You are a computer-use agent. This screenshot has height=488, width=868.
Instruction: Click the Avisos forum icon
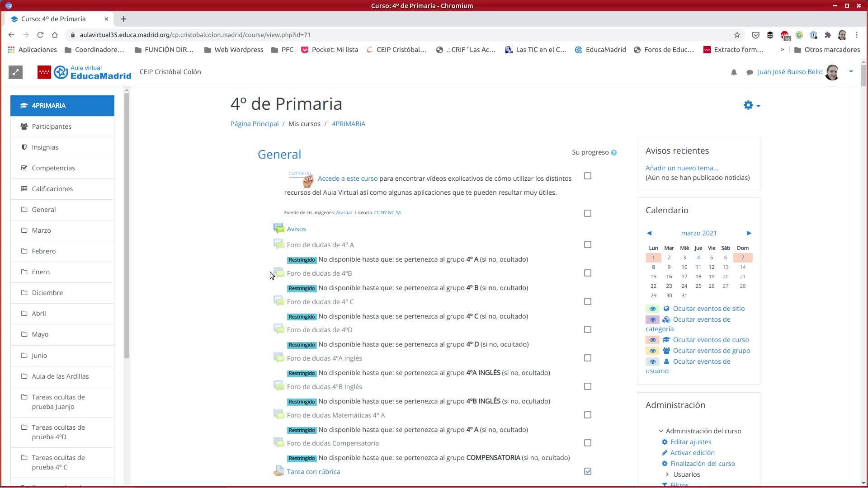(x=278, y=229)
